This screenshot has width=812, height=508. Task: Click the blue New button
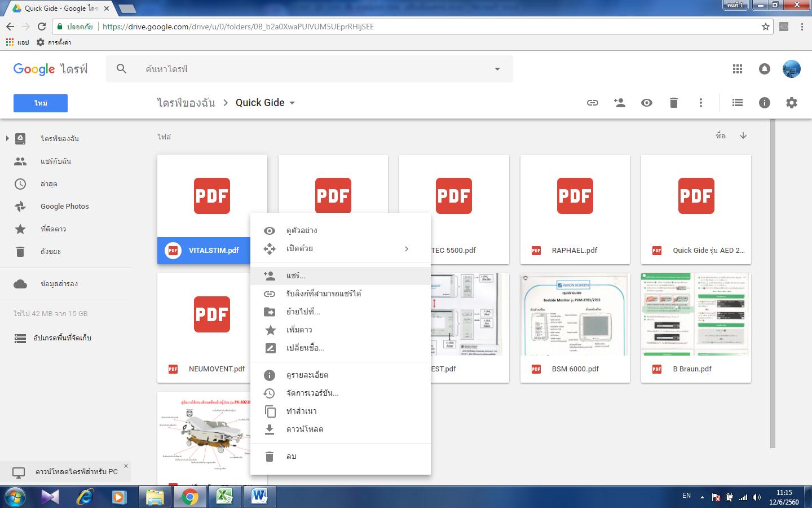point(41,103)
